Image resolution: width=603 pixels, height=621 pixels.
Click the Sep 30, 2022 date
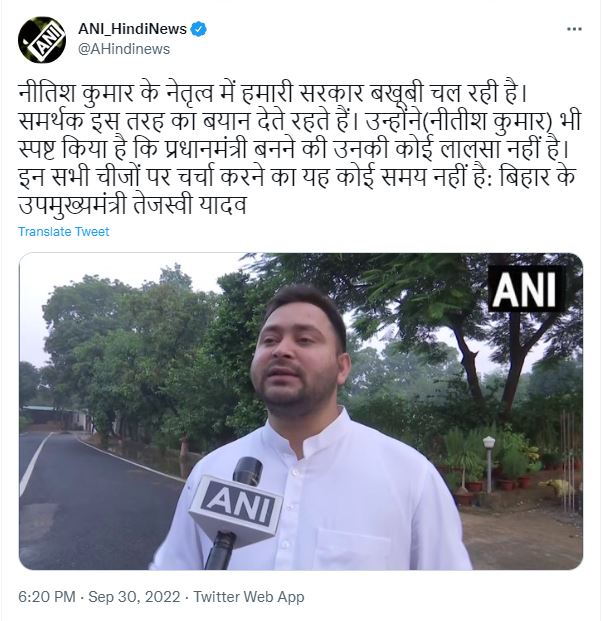tap(134, 596)
